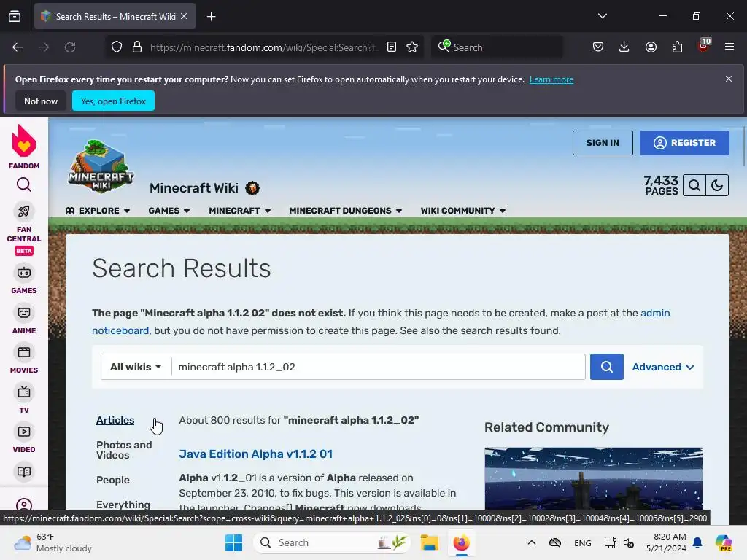Image resolution: width=747 pixels, height=560 pixels.
Task: Click the Firefox icon in the taskbar
Action: pos(461,542)
